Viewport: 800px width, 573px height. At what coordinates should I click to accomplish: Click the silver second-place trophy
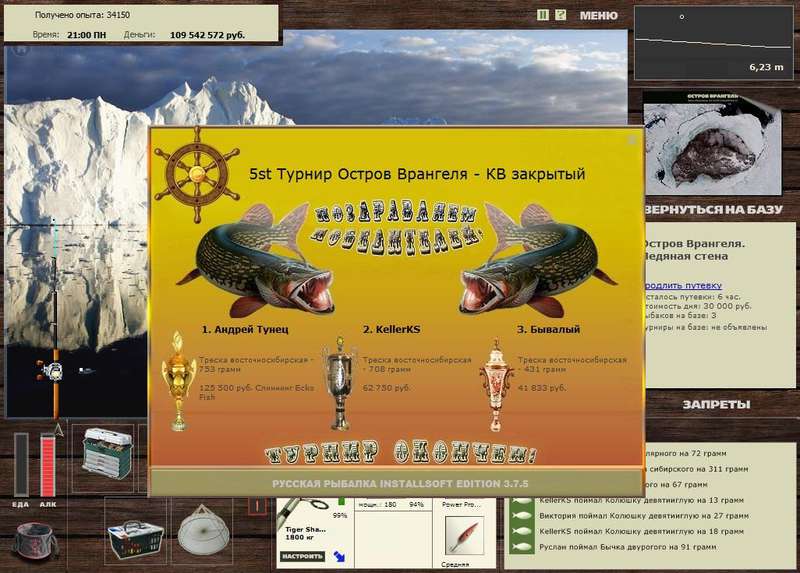[x=339, y=383]
